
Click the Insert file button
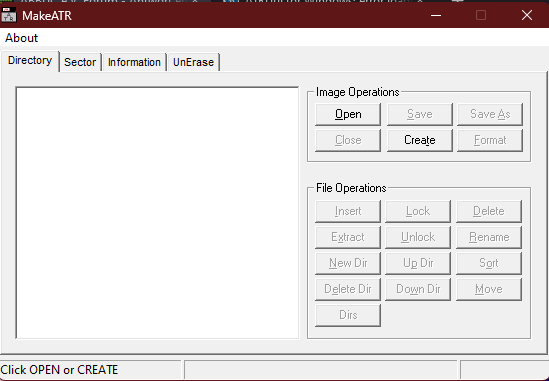pos(348,211)
